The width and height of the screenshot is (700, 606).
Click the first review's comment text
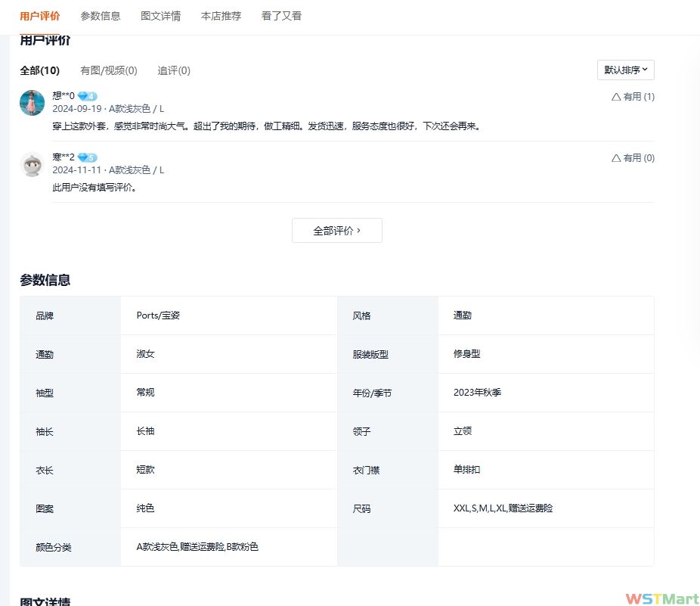[x=266, y=126]
